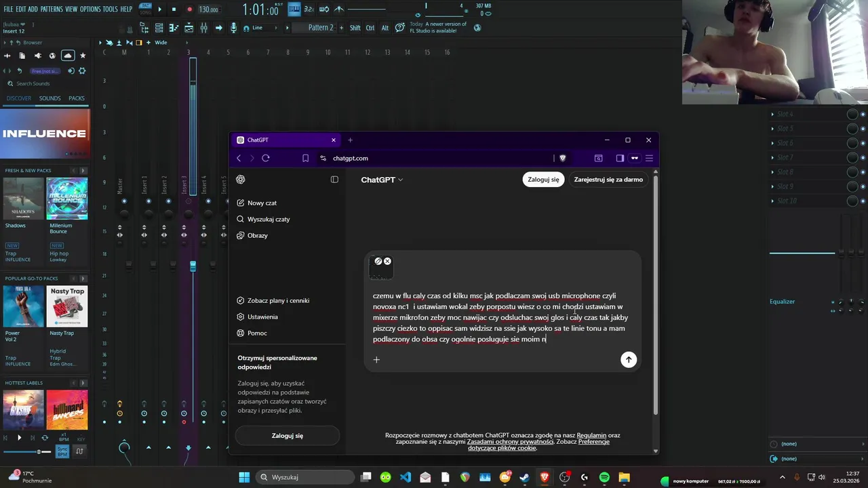Click the plus attach button in prompt box
The height and width of the screenshot is (488, 868).
click(376, 360)
